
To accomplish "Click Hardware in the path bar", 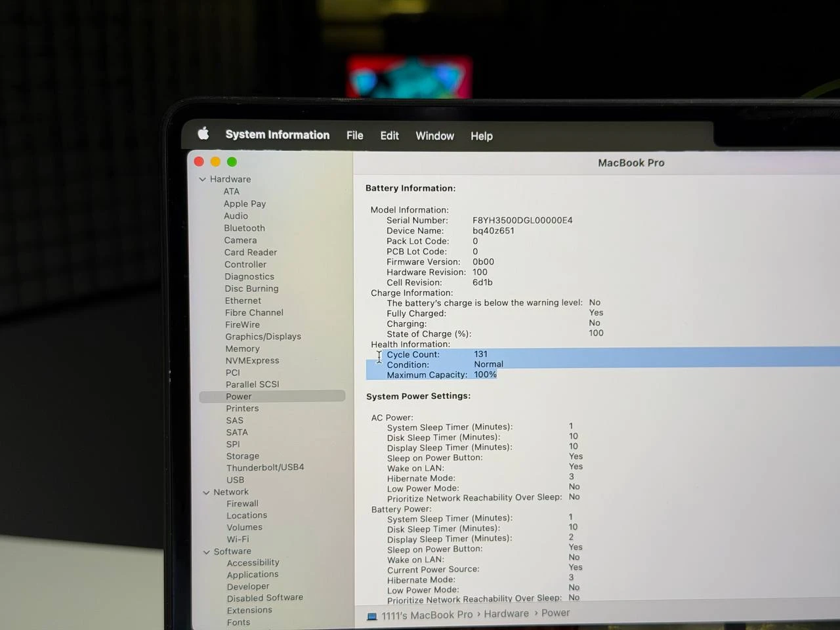I will pyautogui.click(x=506, y=614).
